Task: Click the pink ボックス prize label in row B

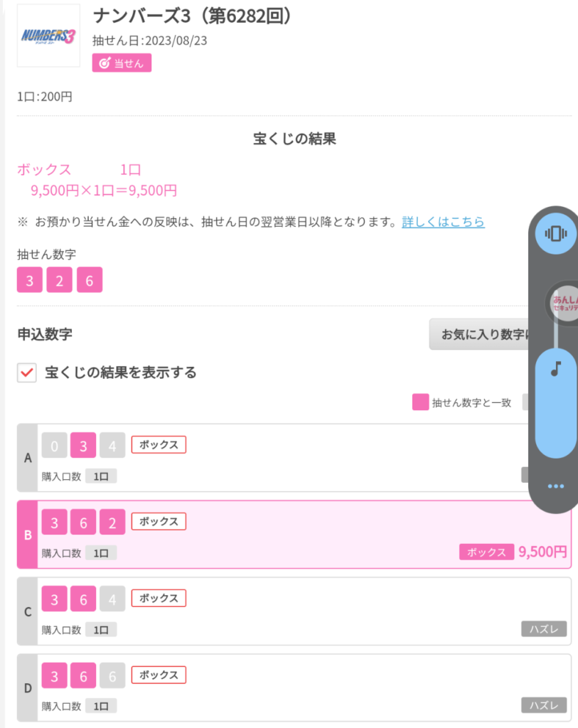Action: [486, 552]
